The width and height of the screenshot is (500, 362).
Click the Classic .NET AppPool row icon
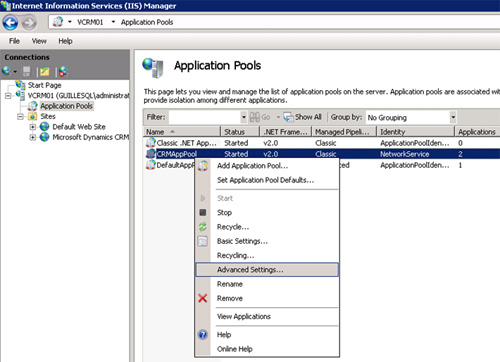point(151,143)
